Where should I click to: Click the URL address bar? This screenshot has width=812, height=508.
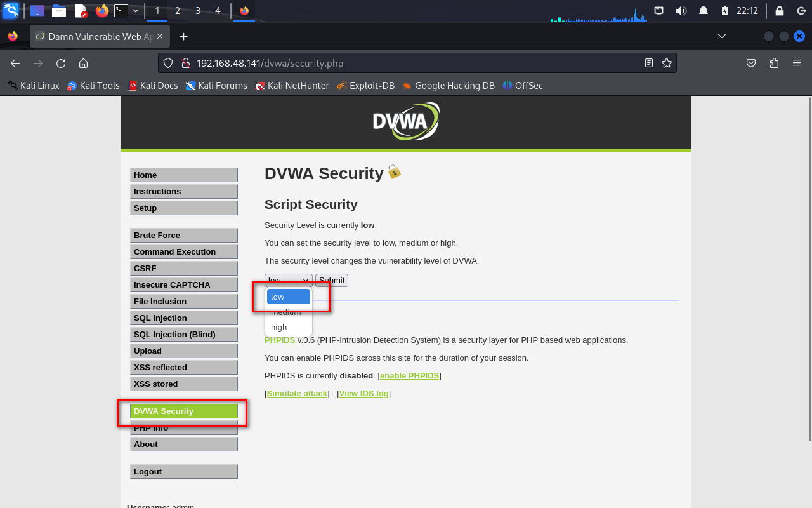[x=416, y=63]
